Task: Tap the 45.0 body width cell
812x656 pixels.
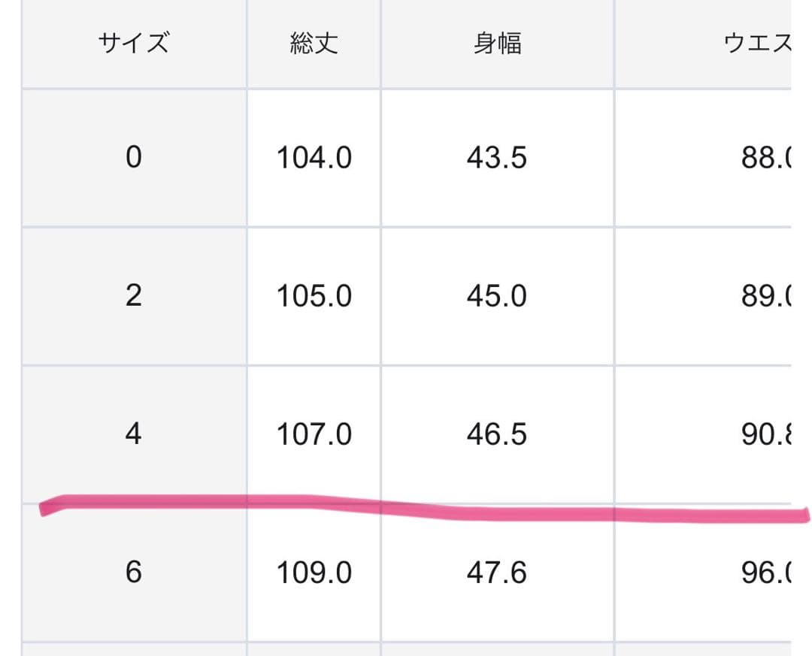Action: click(497, 296)
